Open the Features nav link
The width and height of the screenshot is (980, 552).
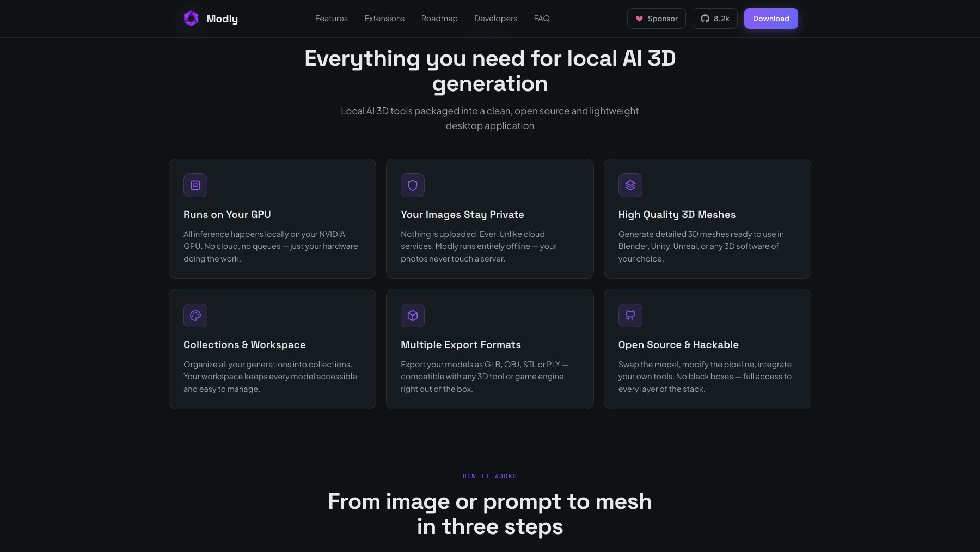click(x=332, y=19)
